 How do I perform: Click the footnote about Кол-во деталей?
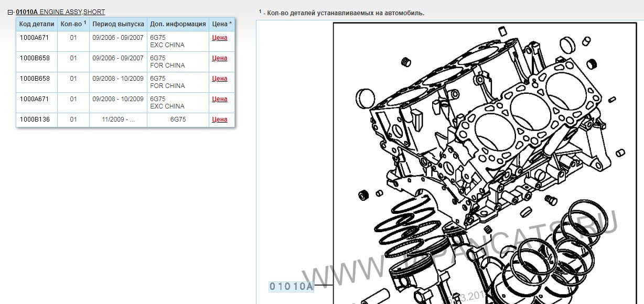pos(344,13)
